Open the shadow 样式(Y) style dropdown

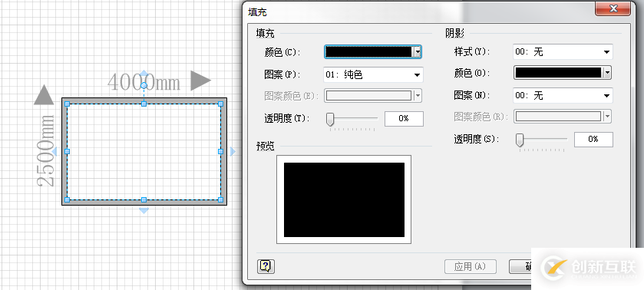click(606, 52)
